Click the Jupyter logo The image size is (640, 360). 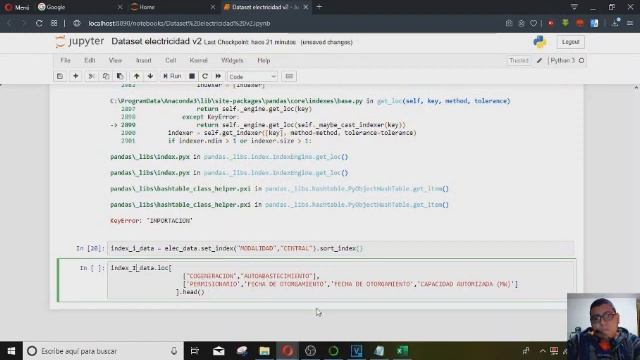tap(80, 42)
